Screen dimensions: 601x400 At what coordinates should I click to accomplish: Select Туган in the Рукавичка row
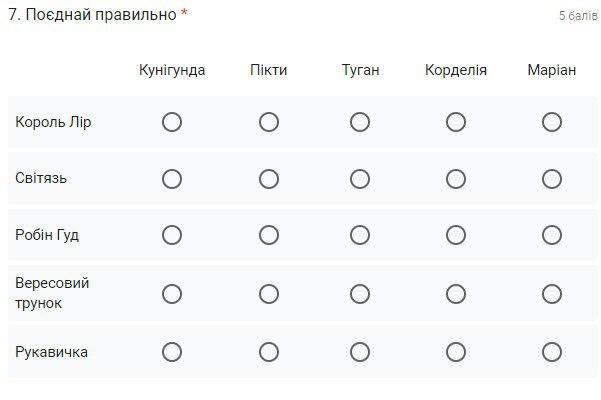[360, 352]
